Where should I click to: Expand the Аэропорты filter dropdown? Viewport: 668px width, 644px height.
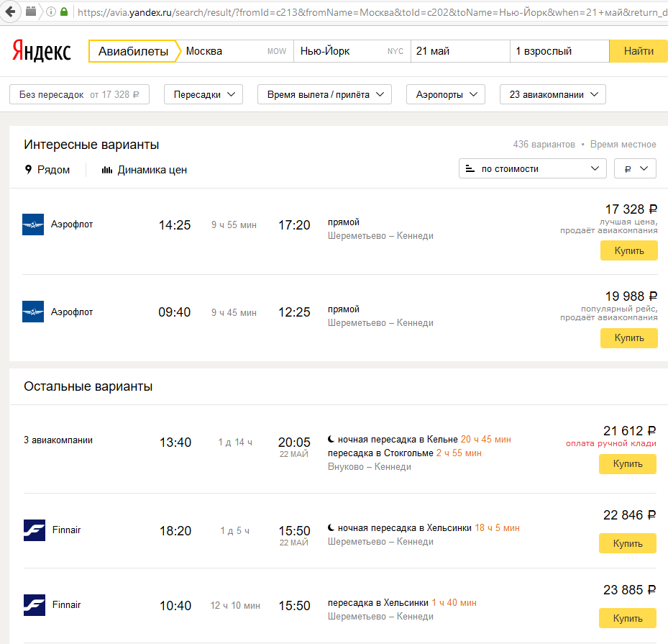click(446, 94)
